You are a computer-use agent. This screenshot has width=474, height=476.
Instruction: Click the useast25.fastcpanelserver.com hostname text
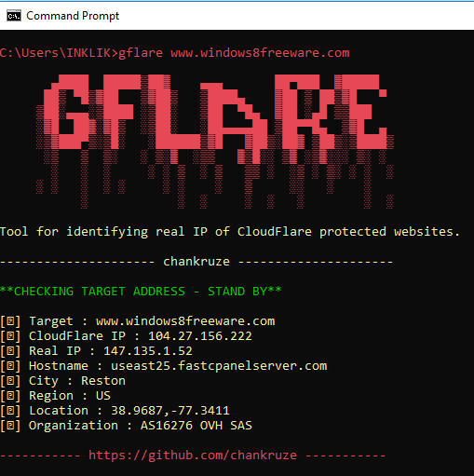tap(219, 366)
